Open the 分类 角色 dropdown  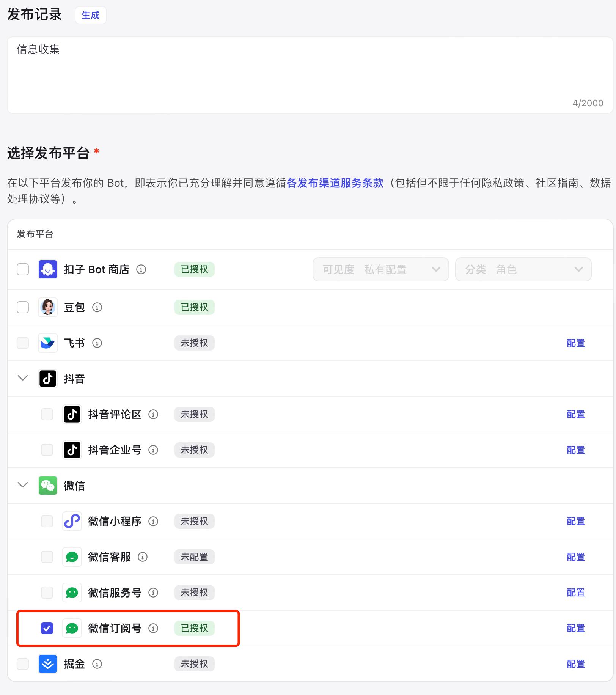coord(523,269)
